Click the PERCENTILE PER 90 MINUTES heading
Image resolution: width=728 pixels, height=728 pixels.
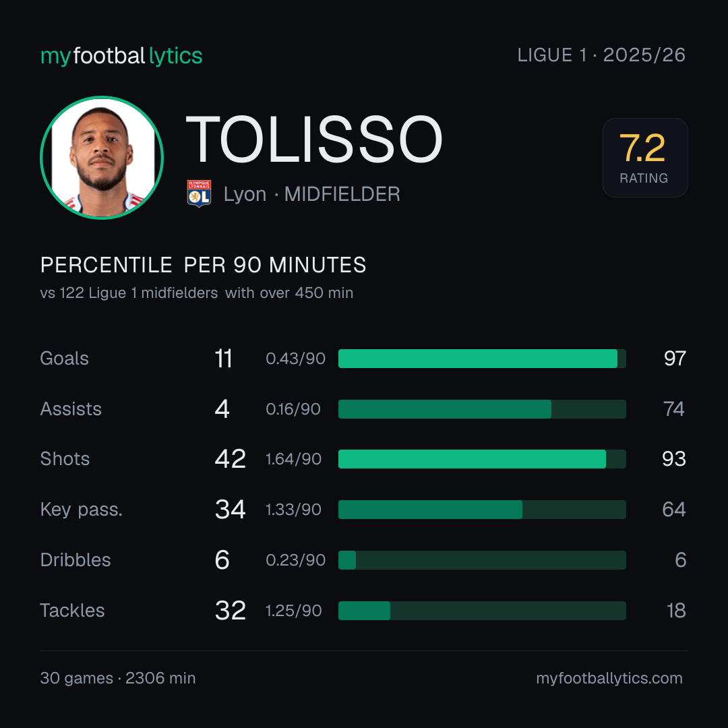click(x=203, y=265)
